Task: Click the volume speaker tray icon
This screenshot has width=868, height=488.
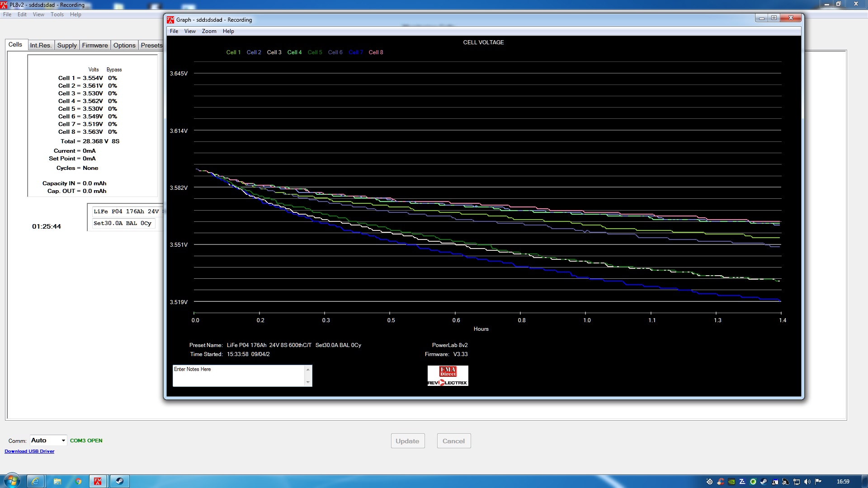Action: click(807, 482)
